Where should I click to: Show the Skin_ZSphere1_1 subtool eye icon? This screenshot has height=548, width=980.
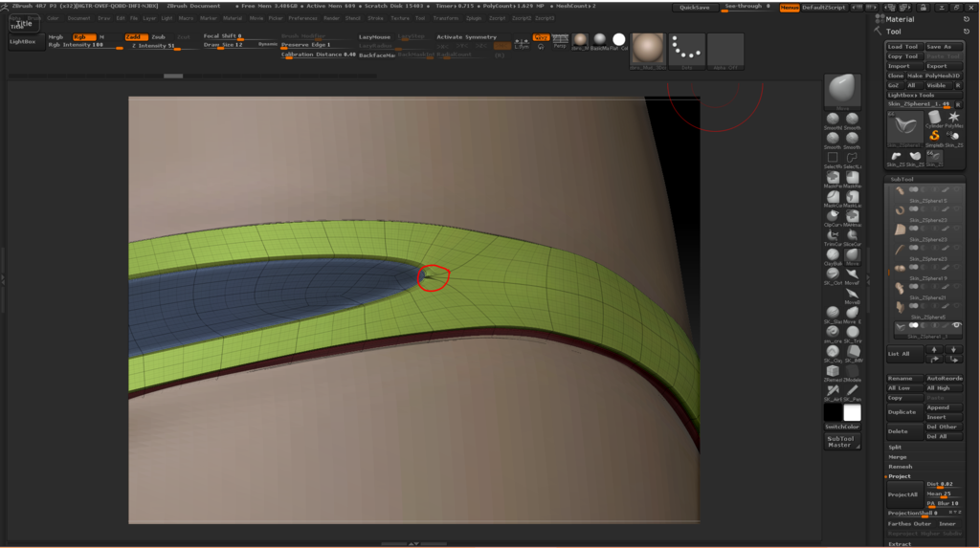pyautogui.click(x=956, y=325)
